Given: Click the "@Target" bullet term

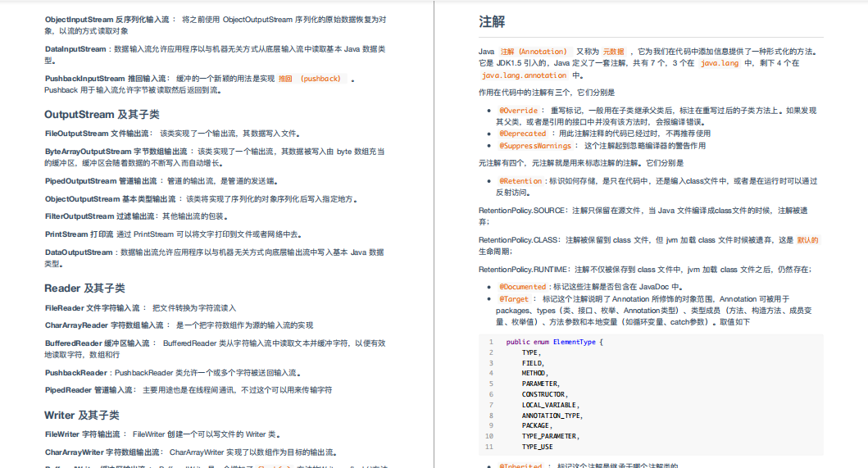Looking at the screenshot, I should (x=514, y=298).
